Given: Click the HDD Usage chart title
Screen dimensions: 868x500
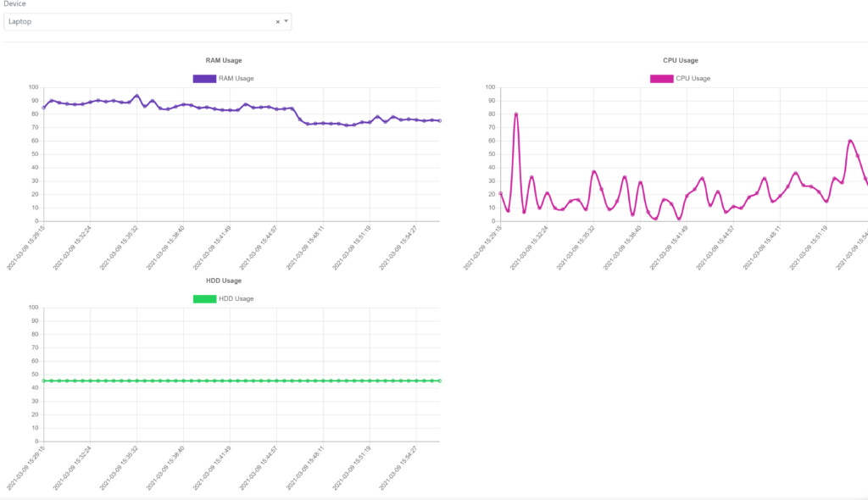Looking at the screenshot, I should click(x=224, y=281).
